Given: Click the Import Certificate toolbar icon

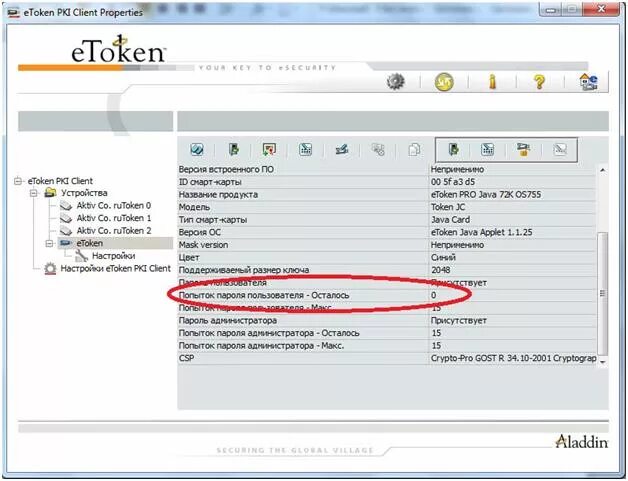Looking at the screenshot, I should (270, 150).
